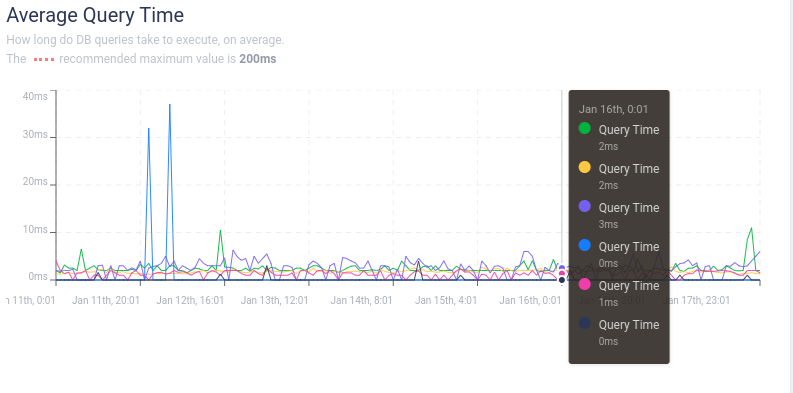Viewport: 793px width, 393px height.
Task: Select the Jan 15th, 4:01 axis label
Action: [446, 300]
